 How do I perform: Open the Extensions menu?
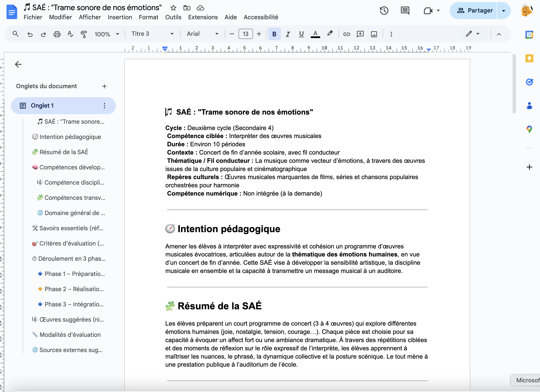pyautogui.click(x=203, y=17)
